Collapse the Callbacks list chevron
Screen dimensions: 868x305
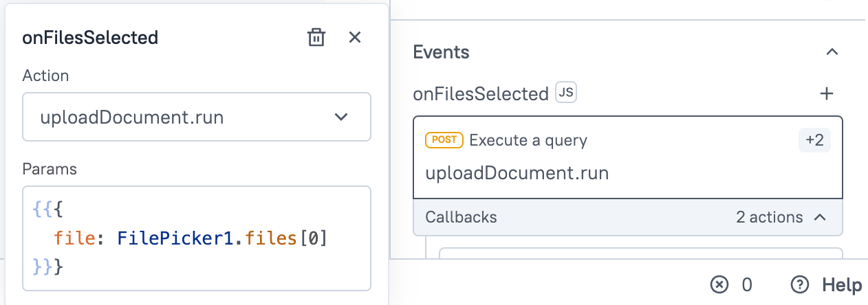coord(820,218)
